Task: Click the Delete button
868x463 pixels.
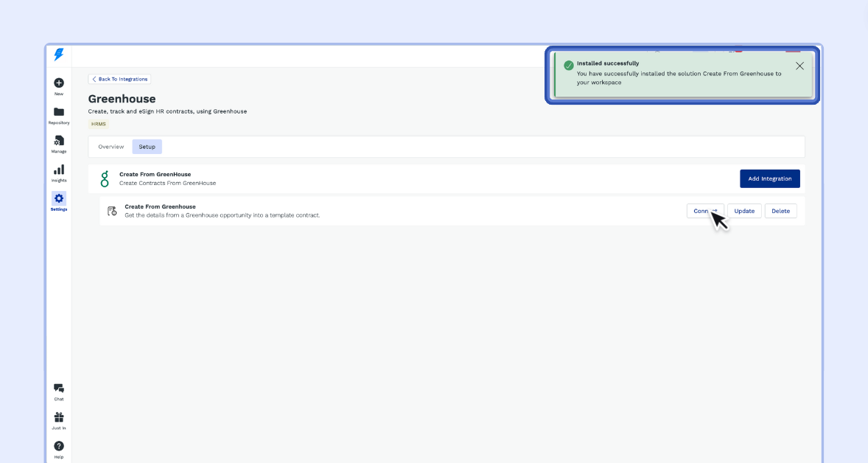Action: (780, 211)
